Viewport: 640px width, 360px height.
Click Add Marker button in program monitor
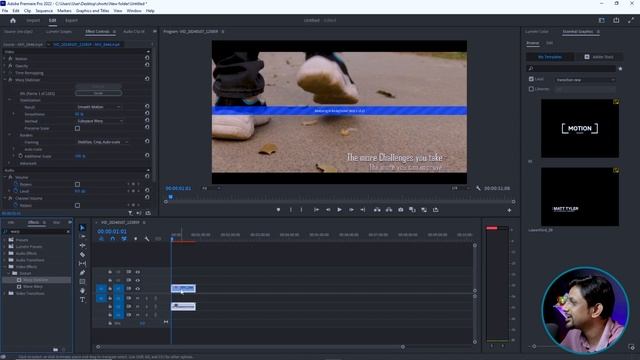pos(278,210)
